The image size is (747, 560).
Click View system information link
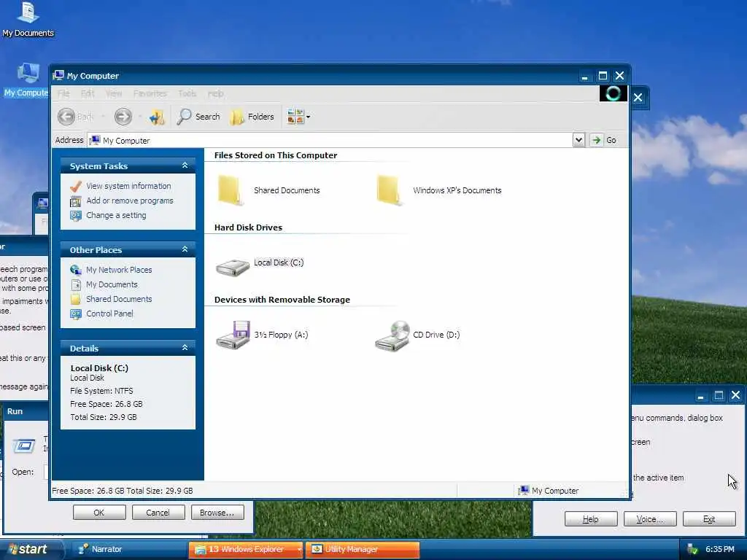click(128, 186)
